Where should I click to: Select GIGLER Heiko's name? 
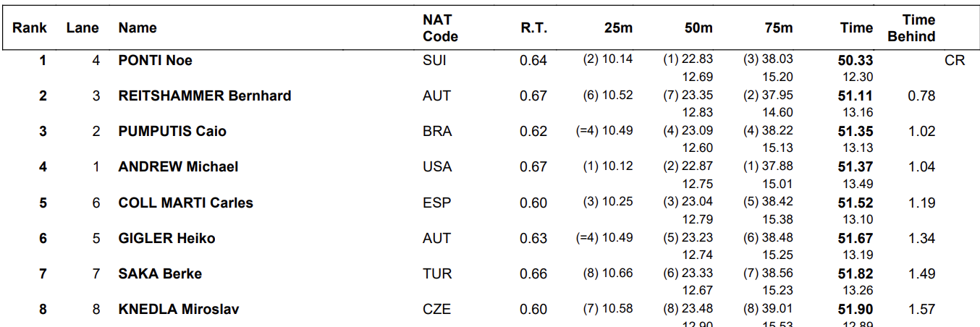166,239
